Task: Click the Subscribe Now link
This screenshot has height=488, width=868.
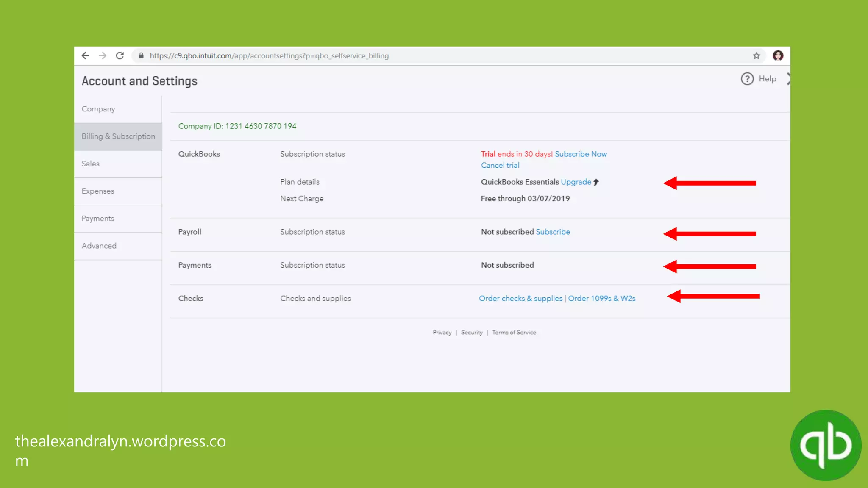Action: point(581,154)
